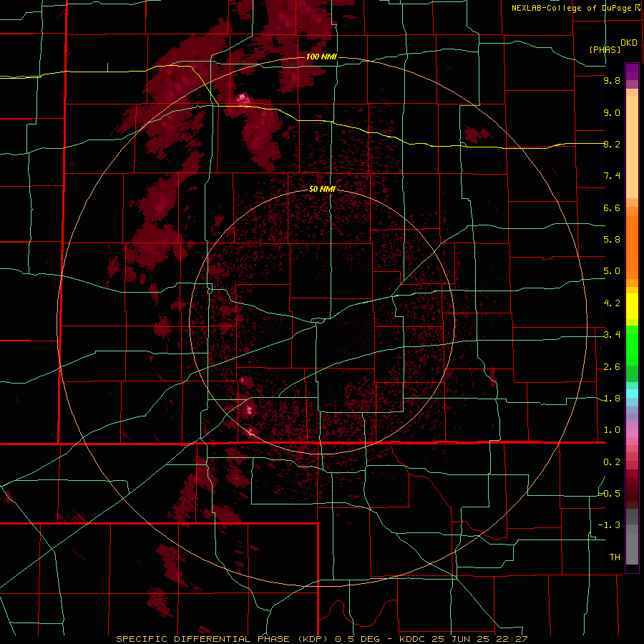Click the 9.8 value on the color scale
This screenshot has width=644, height=644.
click(612, 81)
